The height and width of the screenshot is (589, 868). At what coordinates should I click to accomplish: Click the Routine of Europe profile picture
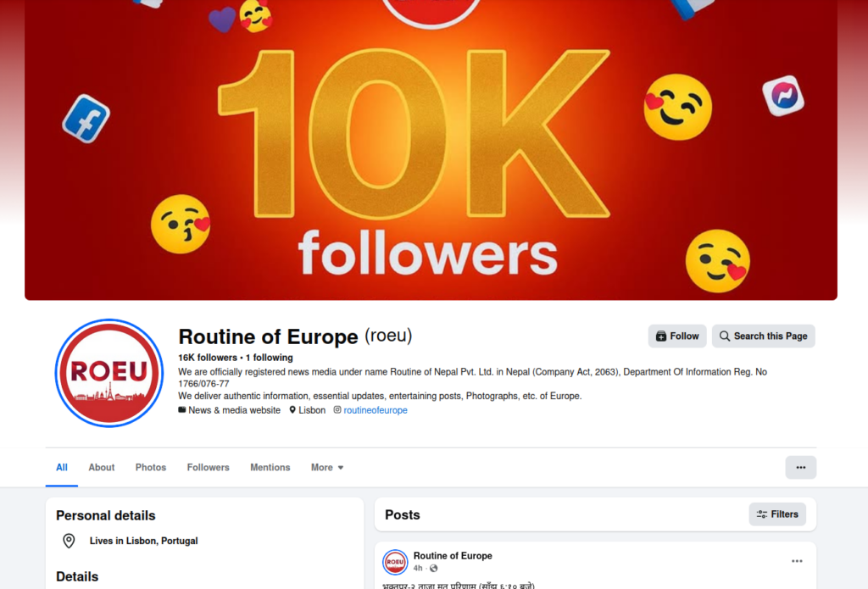(108, 373)
